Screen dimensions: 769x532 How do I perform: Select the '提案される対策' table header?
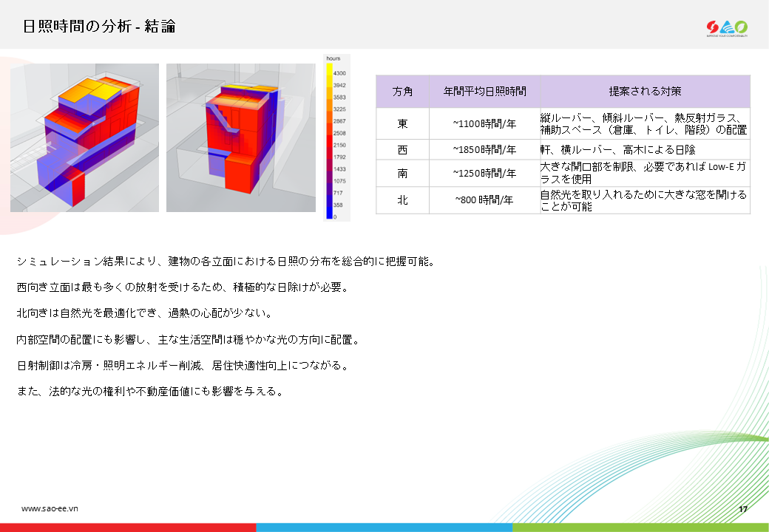coord(645,92)
